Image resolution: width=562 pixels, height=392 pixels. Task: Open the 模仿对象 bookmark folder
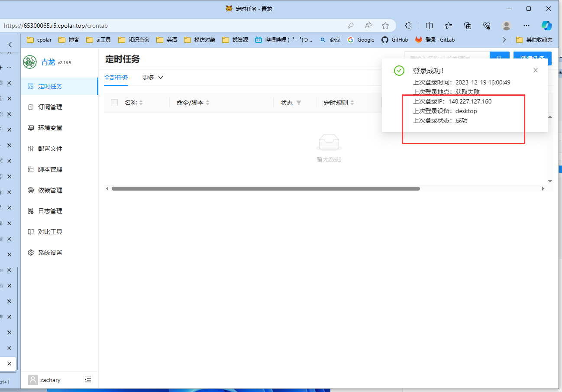(x=200, y=40)
